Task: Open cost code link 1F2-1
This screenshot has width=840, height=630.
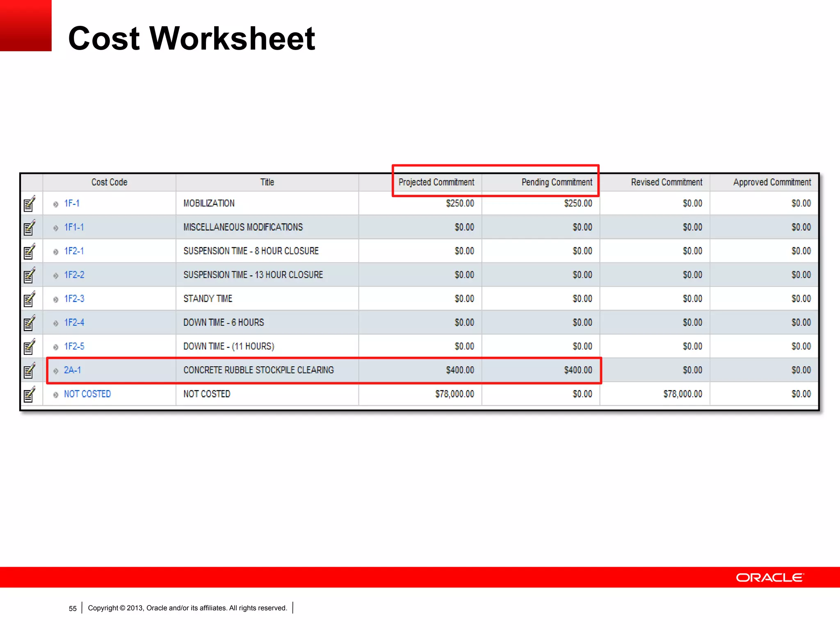Action: tap(74, 251)
